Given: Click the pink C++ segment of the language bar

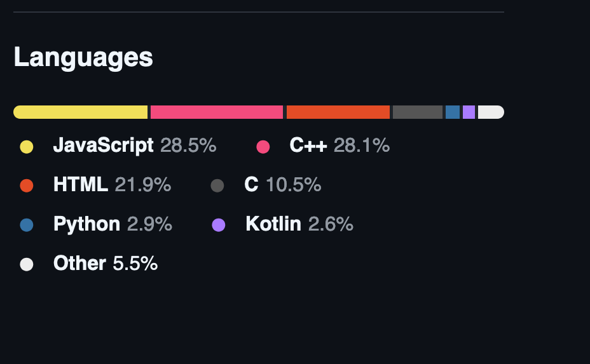Looking at the screenshot, I should (x=216, y=112).
